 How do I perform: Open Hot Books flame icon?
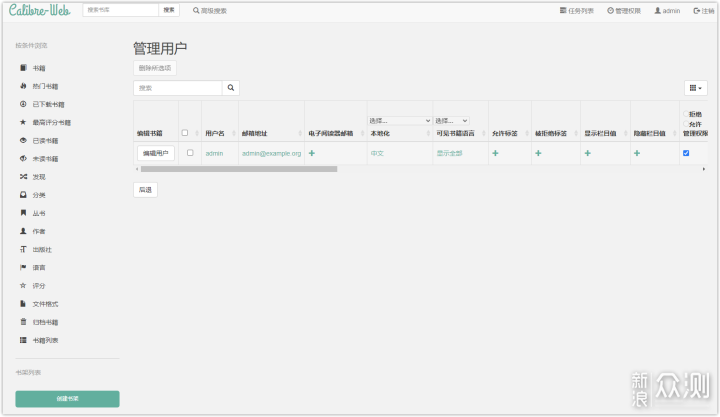tap(23, 86)
